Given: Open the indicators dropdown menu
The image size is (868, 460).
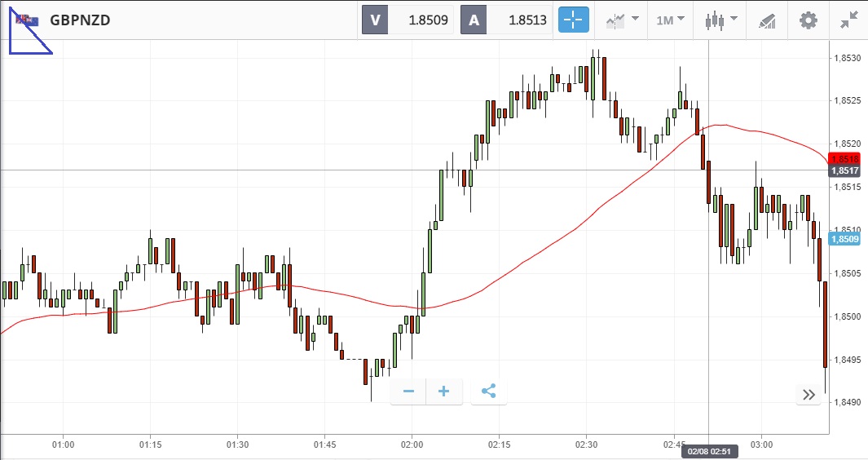Looking at the screenshot, I should click(621, 20).
